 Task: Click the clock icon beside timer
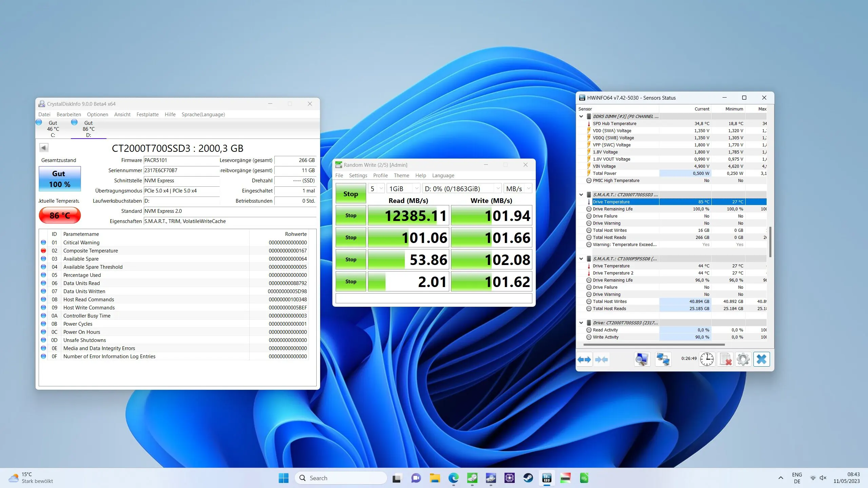pos(707,359)
